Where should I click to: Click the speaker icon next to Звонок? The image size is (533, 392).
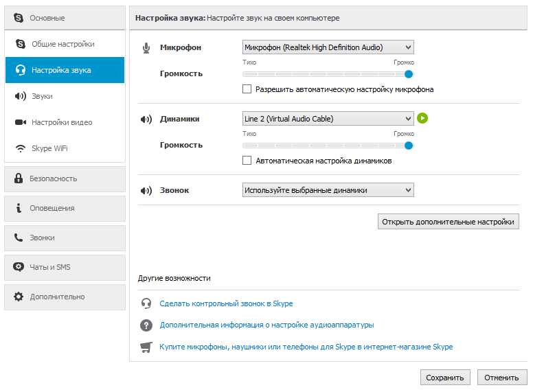point(146,191)
